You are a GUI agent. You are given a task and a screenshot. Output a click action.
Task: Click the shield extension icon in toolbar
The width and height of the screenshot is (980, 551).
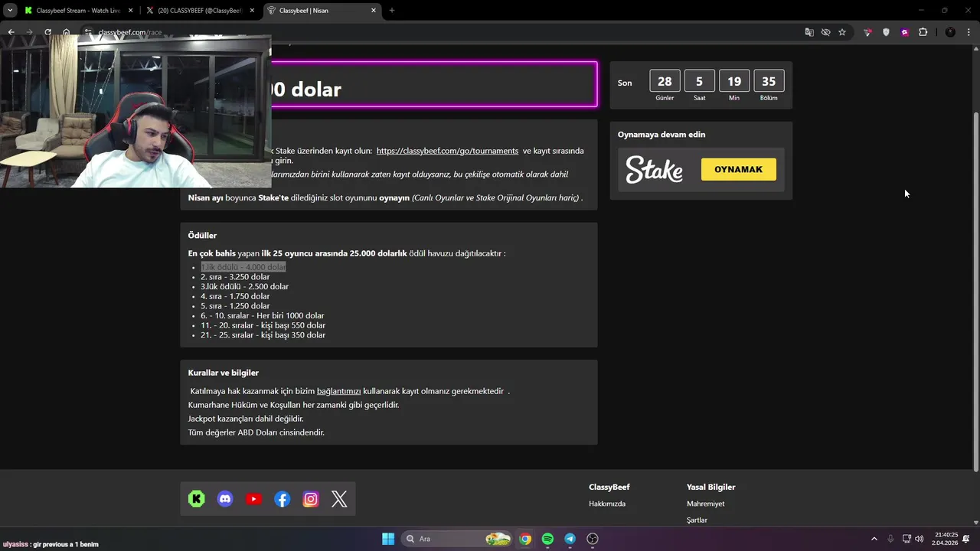tap(886, 32)
